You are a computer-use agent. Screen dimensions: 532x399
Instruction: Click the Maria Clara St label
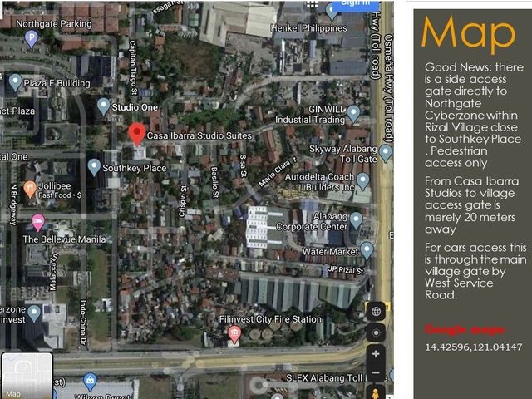[278, 173]
